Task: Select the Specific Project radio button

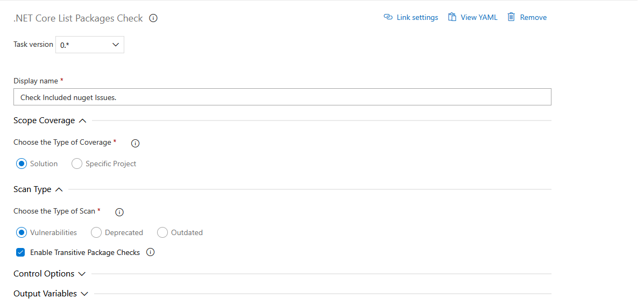Action: tap(77, 164)
